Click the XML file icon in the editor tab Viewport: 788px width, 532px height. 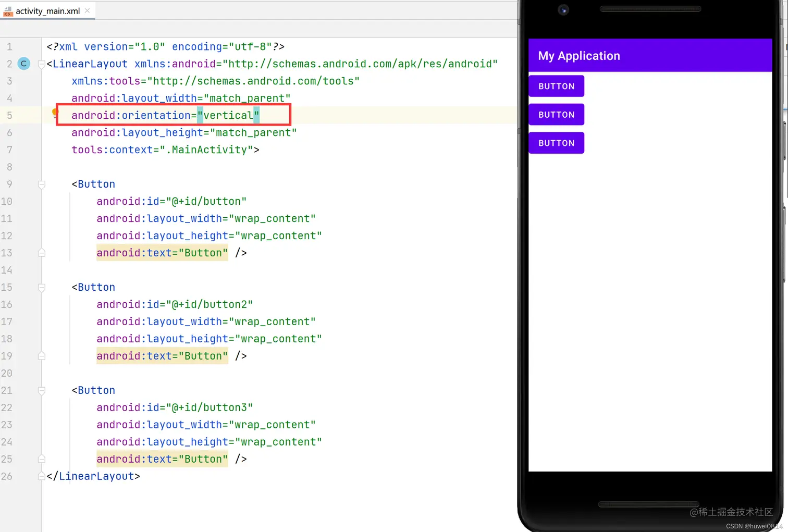(8, 10)
